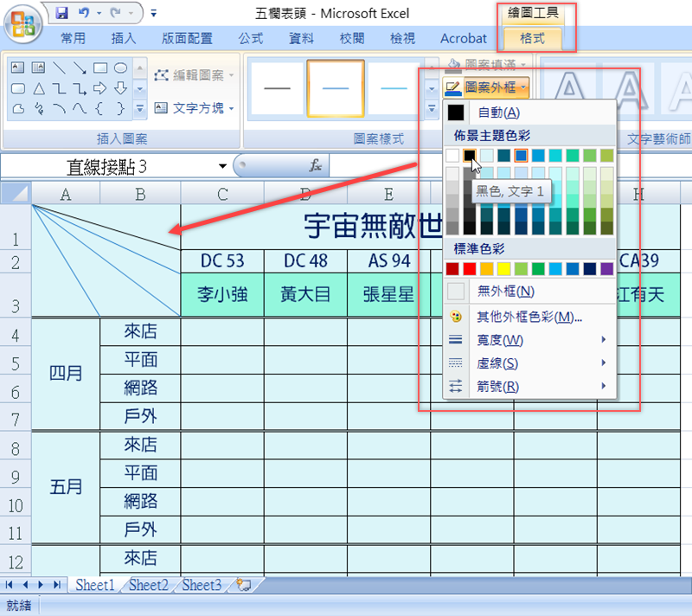Screen dimensions: 692x616
Task: Click the insert function fx icon
Action: coord(316,165)
